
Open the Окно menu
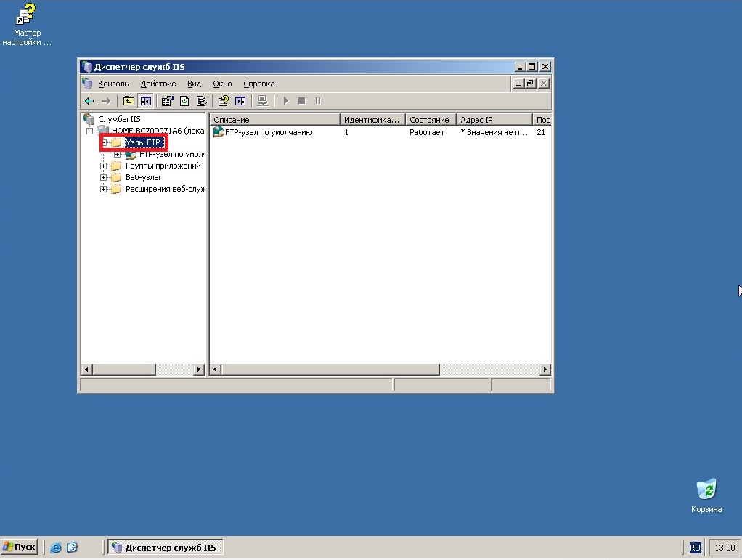click(x=222, y=84)
